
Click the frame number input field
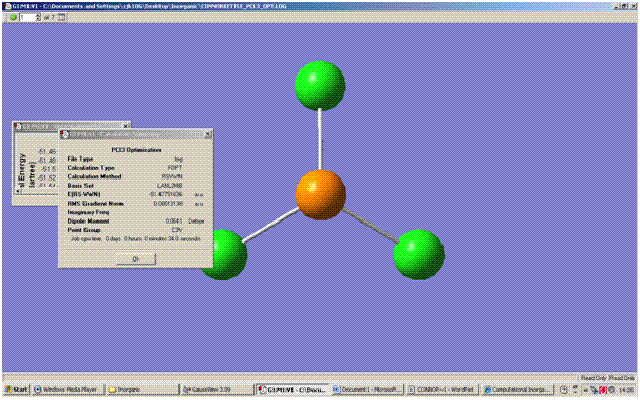click(x=27, y=18)
